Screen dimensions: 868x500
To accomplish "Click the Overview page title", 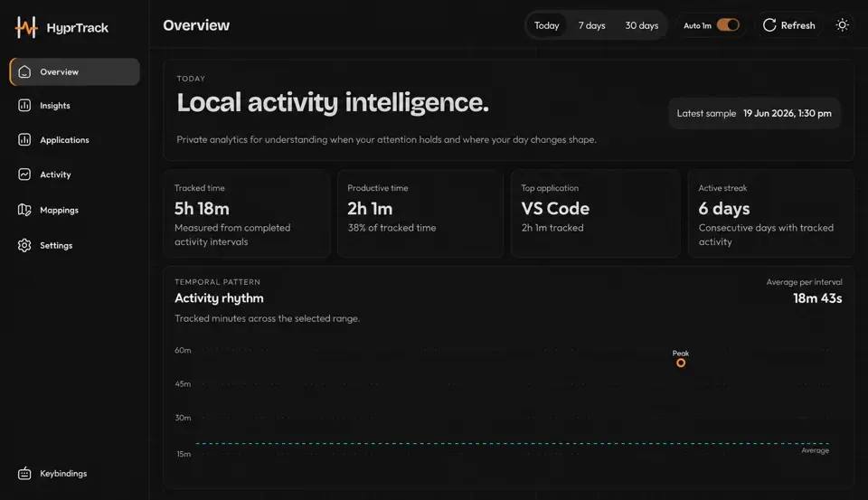I will [x=196, y=25].
